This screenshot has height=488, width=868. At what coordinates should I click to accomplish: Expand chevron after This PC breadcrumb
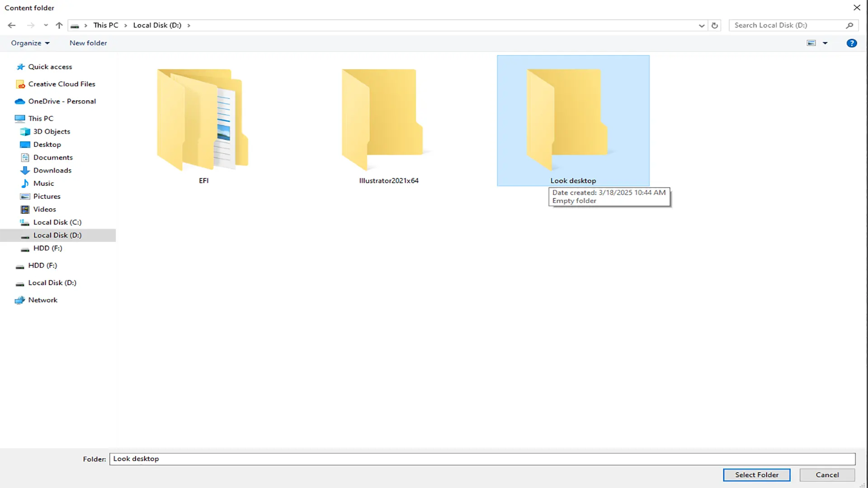click(126, 25)
